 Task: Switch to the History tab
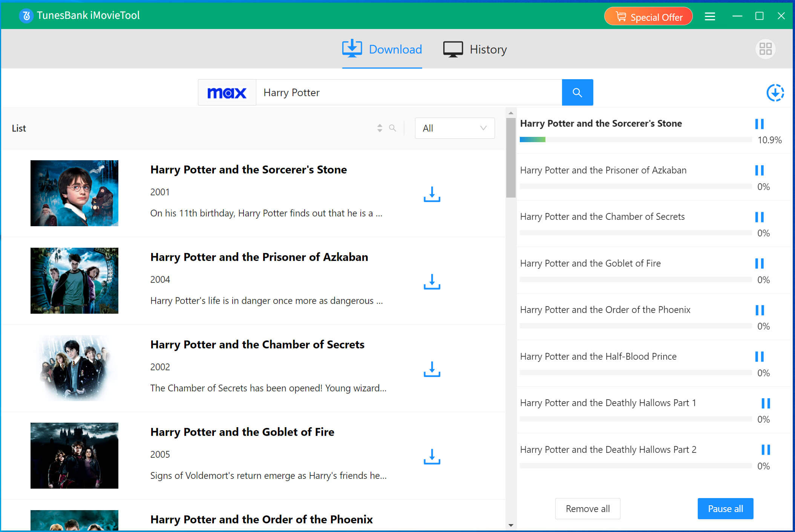click(475, 49)
